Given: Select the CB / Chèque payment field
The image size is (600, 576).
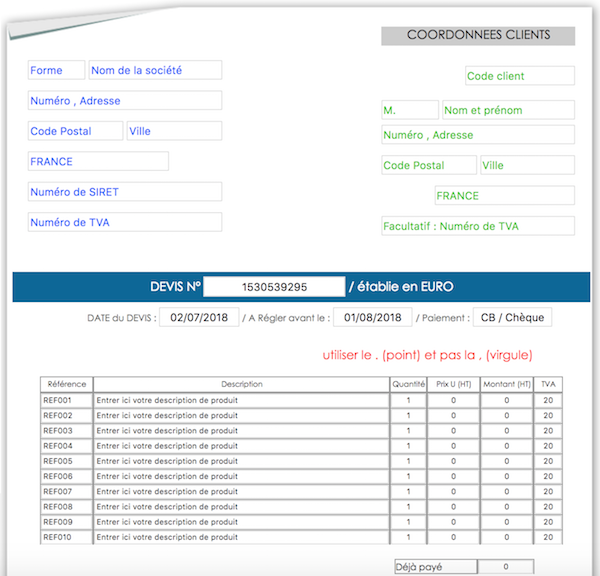Looking at the screenshot, I should (511, 318).
